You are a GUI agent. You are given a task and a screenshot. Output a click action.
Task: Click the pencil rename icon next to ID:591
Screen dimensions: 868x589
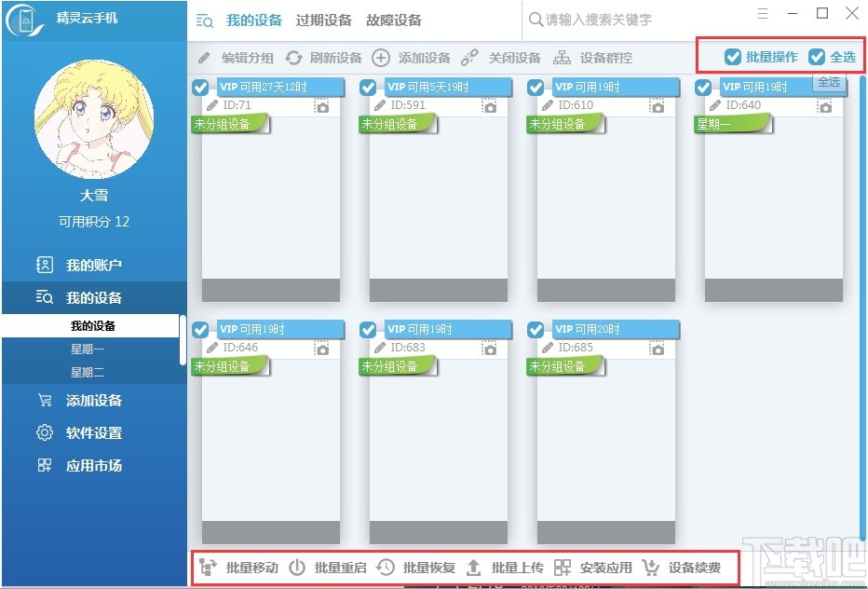click(379, 105)
